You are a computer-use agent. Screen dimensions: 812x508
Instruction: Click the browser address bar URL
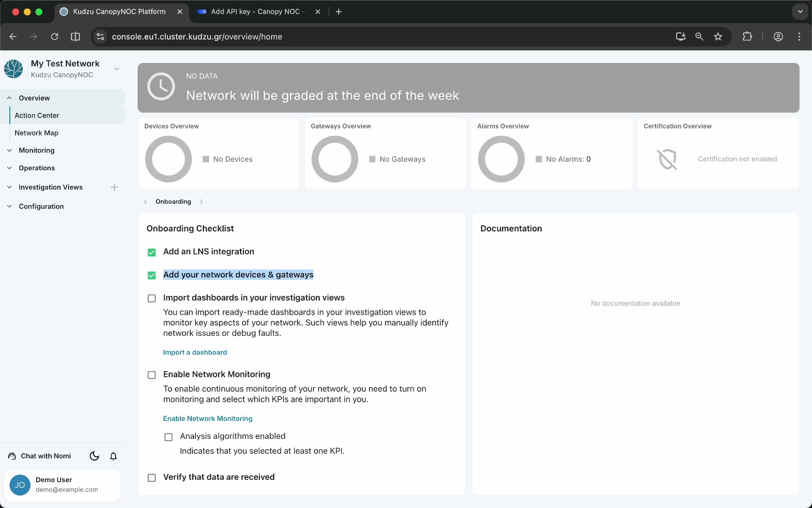[x=197, y=37]
